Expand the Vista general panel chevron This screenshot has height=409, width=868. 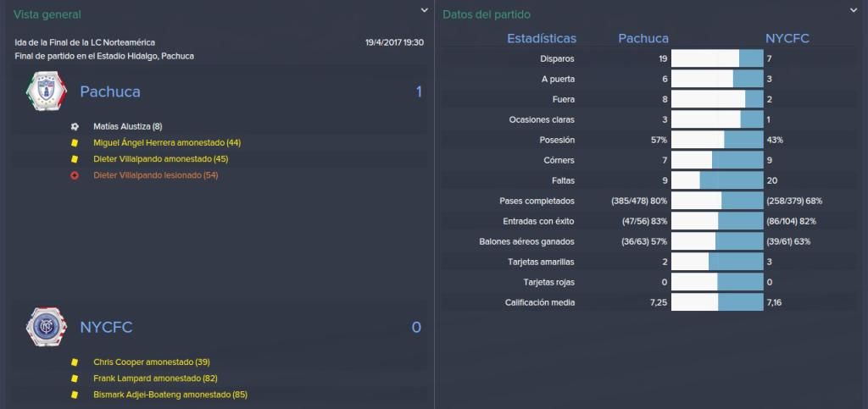424,10
